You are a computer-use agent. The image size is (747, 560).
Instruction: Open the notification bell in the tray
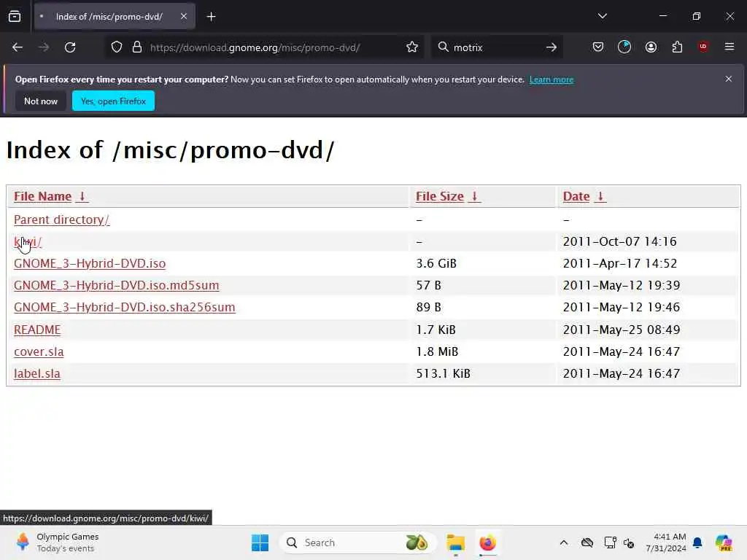pos(697,542)
